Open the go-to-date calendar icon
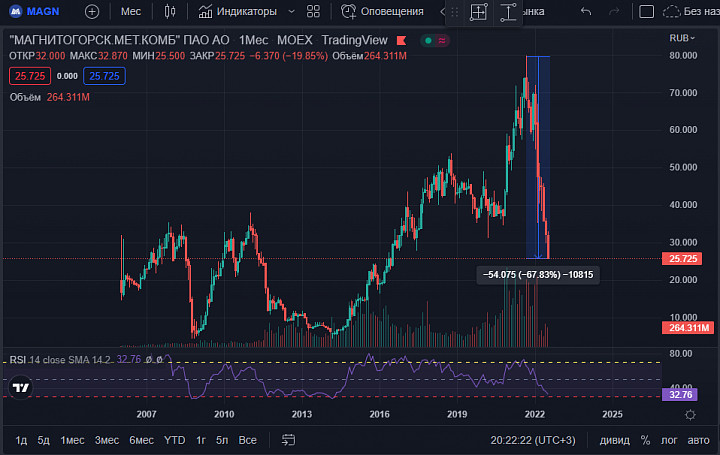Screen dimensions: 720x455 click(x=288, y=440)
